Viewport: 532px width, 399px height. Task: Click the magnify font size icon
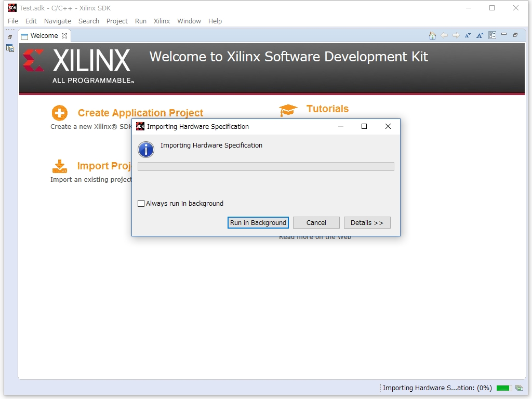click(480, 36)
